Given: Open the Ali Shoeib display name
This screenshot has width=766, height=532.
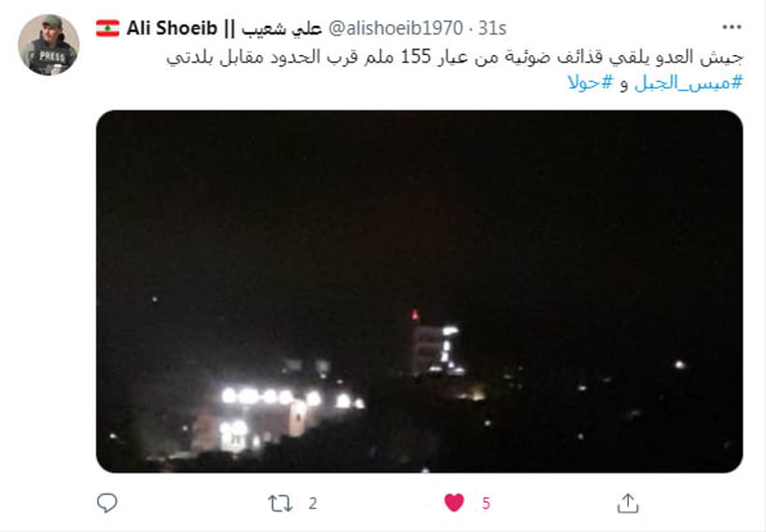Looking at the screenshot, I should (x=172, y=28).
